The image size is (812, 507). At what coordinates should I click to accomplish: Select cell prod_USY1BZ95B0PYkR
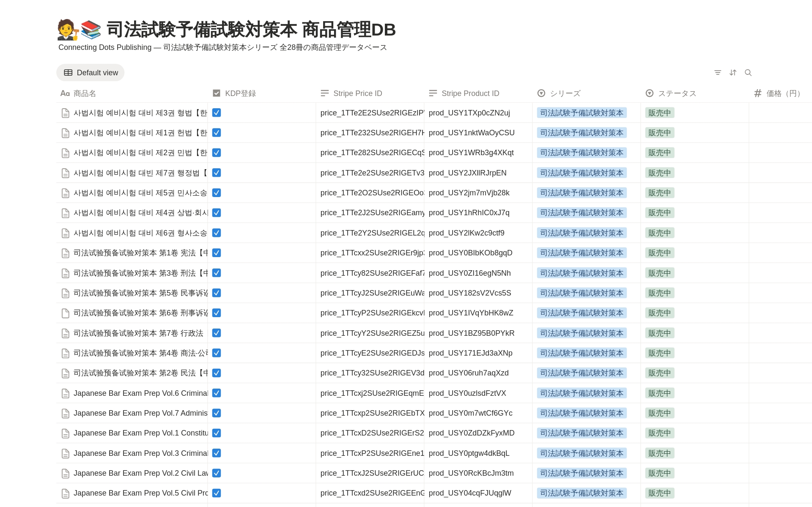(478, 333)
